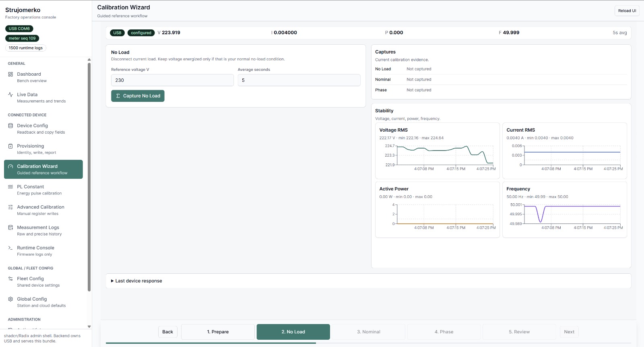
Task: Click the sidebar scroll-down arrow
Action: tap(89, 326)
